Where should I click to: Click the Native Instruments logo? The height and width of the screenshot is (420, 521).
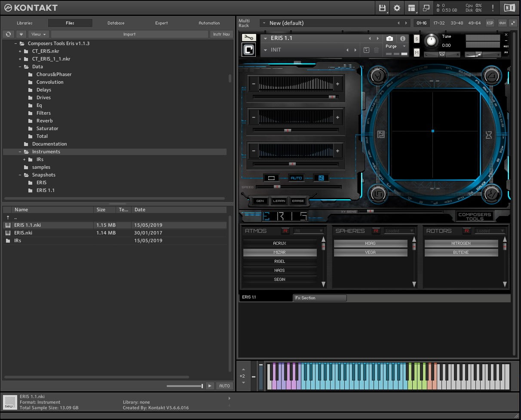(x=509, y=8)
